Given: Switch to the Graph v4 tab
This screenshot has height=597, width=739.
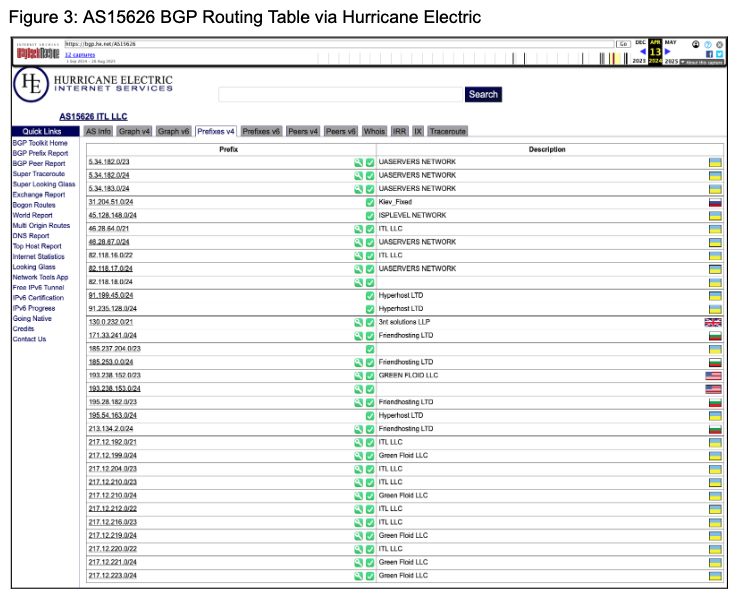Looking at the screenshot, I should 134,131.
